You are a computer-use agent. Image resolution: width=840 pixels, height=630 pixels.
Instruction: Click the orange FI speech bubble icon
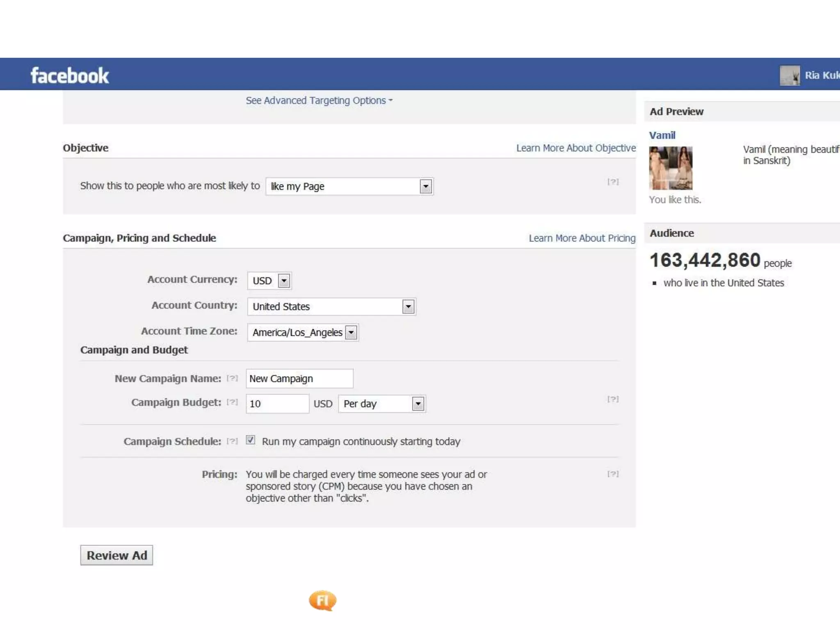(323, 601)
